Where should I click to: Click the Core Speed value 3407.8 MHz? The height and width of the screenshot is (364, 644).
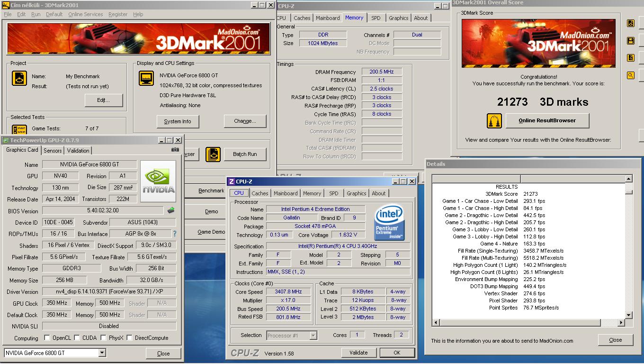[x=288, y=292]
